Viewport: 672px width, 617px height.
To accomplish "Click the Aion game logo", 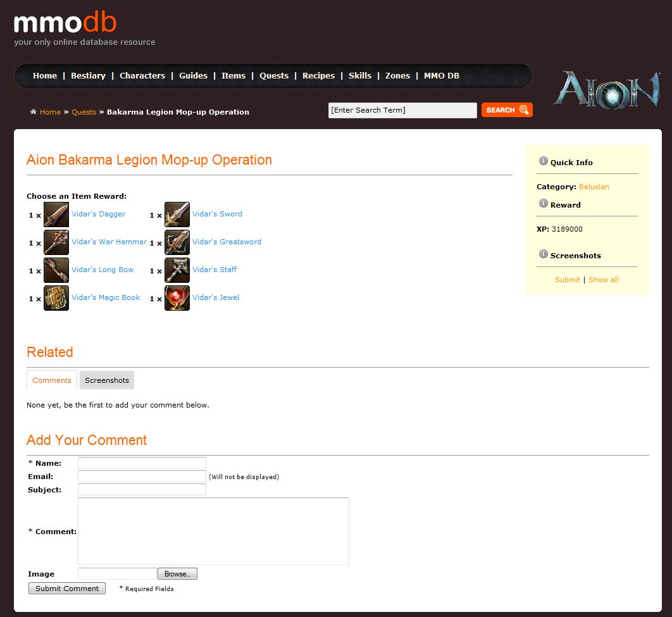I will (x=607, y=90).
